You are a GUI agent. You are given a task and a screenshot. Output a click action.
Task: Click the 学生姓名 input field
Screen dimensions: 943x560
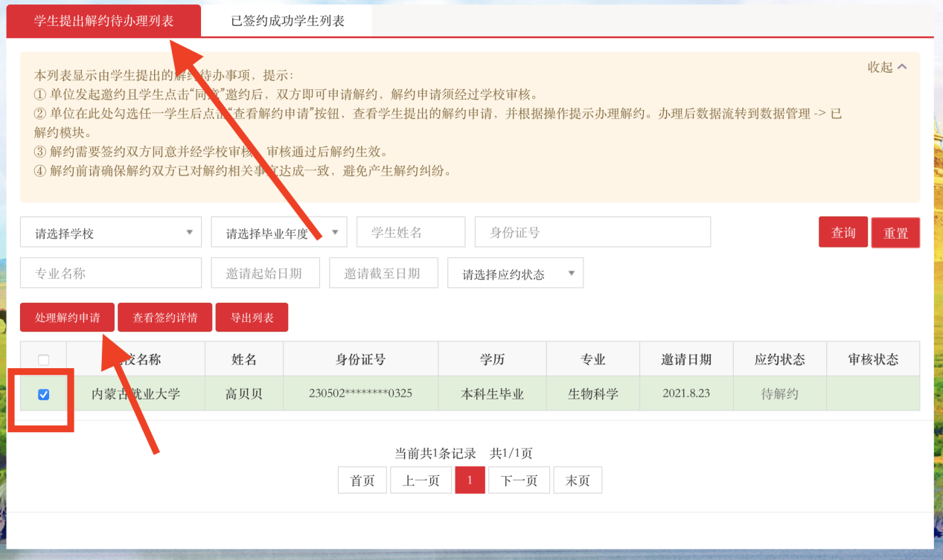(x=411, y=232)
